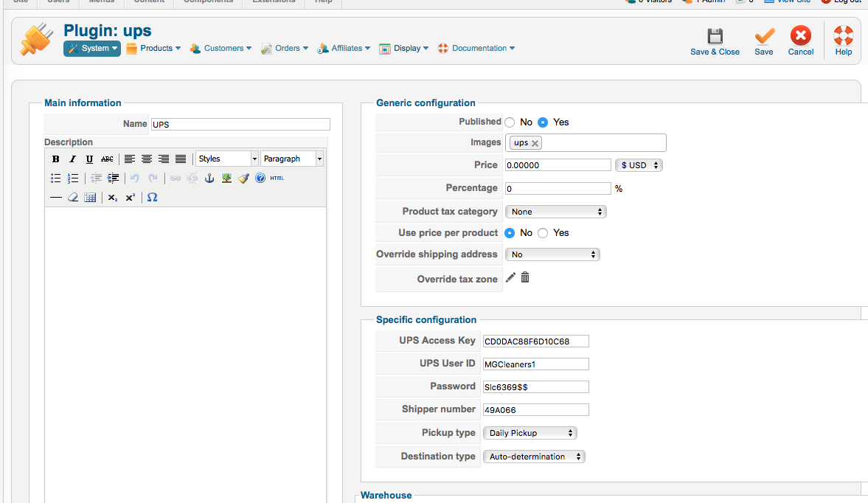Align description text right
The image size is (868, 503).
pyautogui.click(x=163, y=159)
